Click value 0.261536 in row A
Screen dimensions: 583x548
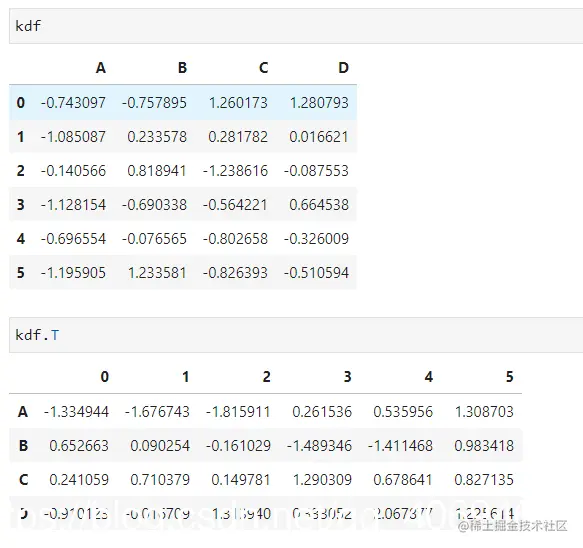tap(322, 412)
